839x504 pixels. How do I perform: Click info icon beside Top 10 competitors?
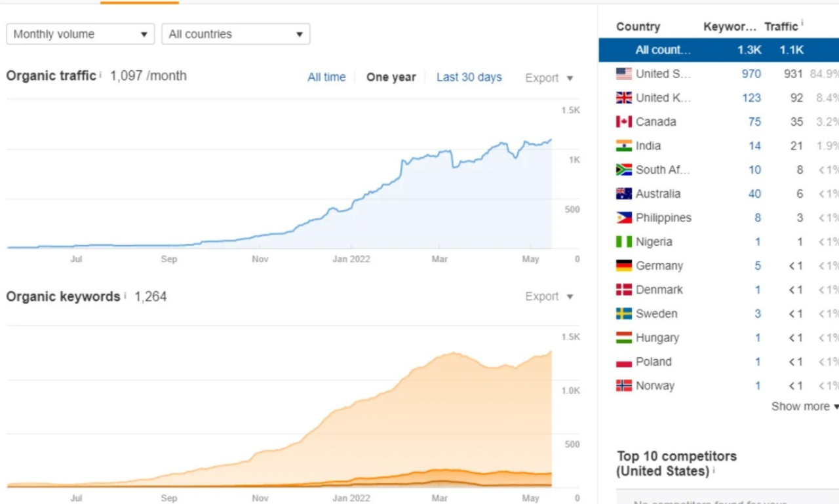pyautogui.click(x=714, y=471)
